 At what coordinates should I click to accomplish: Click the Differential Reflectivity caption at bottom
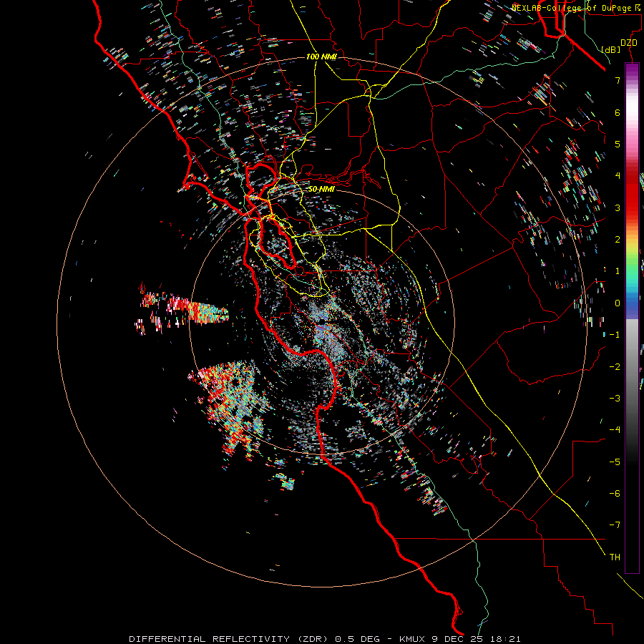pos(325,639)
